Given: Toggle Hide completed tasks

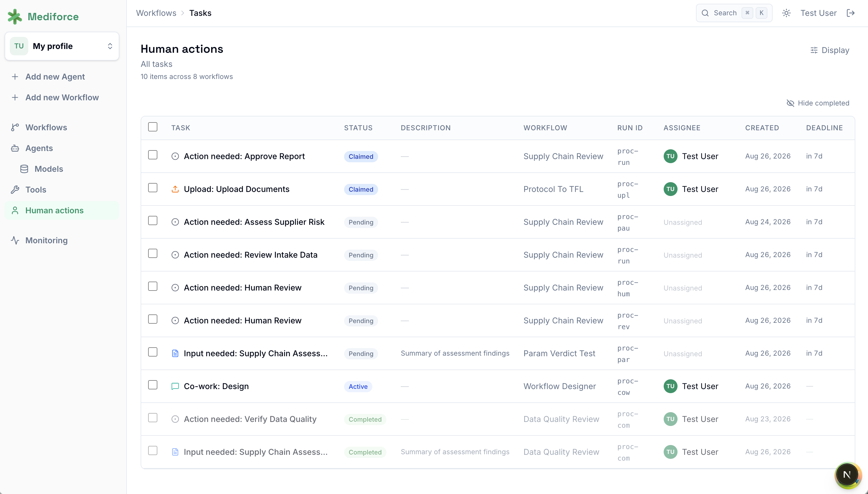Looking at the screenshot, I should pyautogui.click(x=818, y=103).
